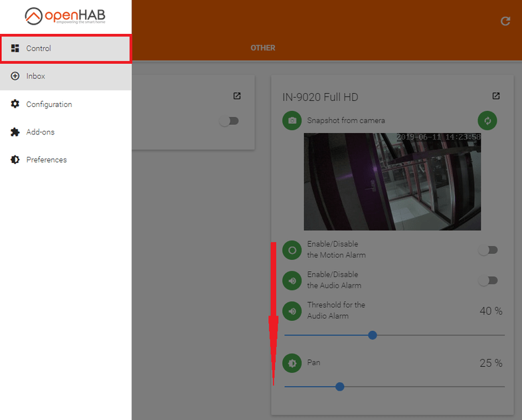Click the Pan green icon

[292, 363]
